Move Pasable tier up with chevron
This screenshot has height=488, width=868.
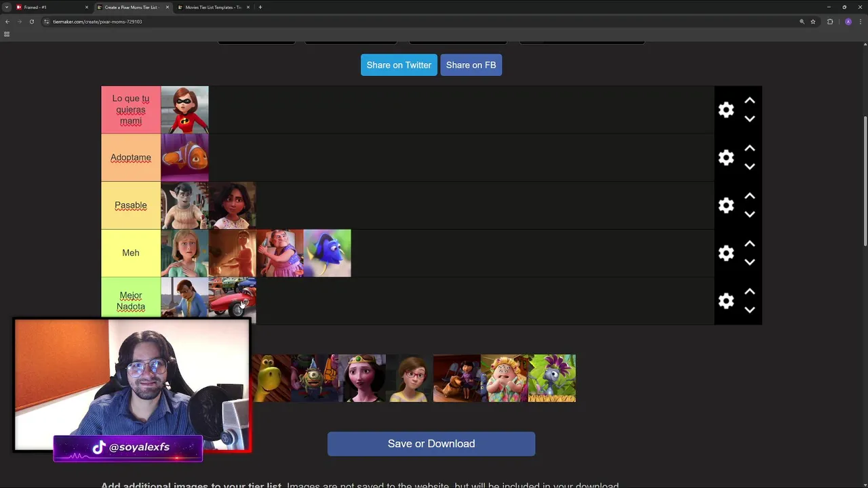pos(749,196)
